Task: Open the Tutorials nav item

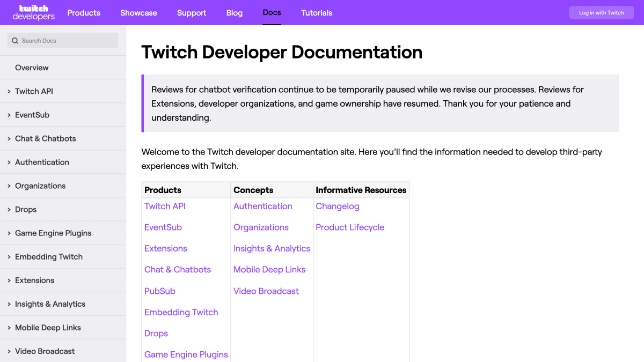Action: pos(317,13)
